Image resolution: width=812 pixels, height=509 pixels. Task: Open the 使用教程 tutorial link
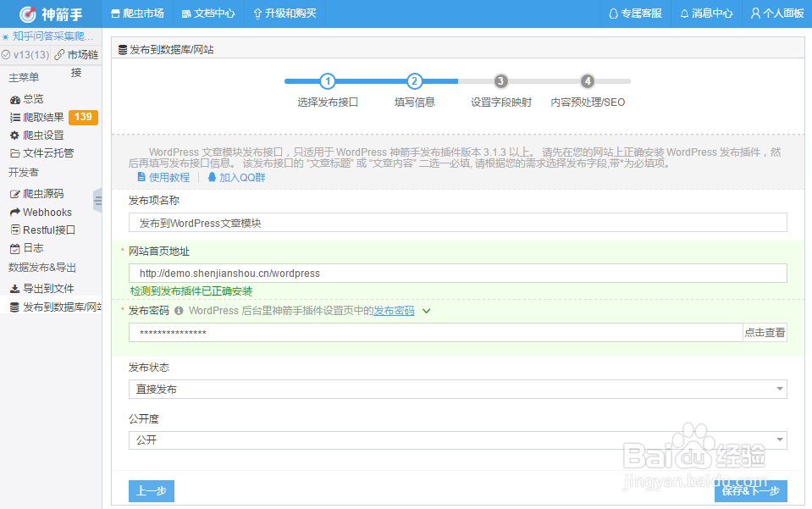coord(163,178)
